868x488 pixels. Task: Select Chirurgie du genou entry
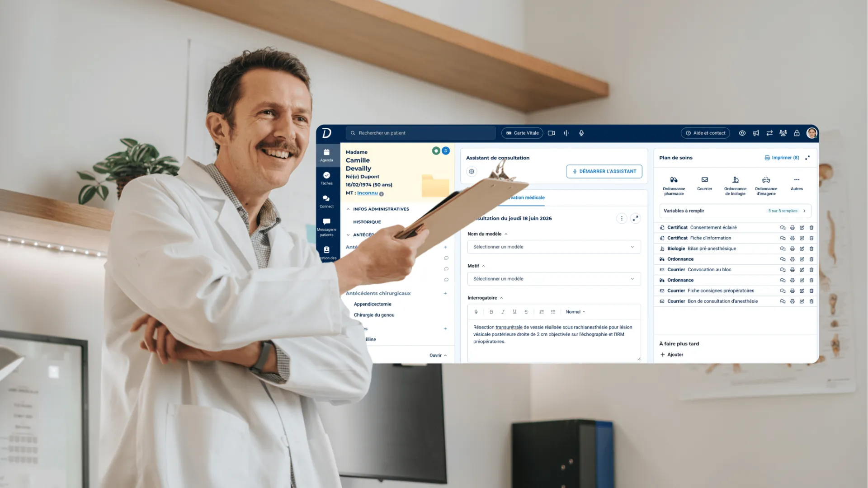coord(374,315)
